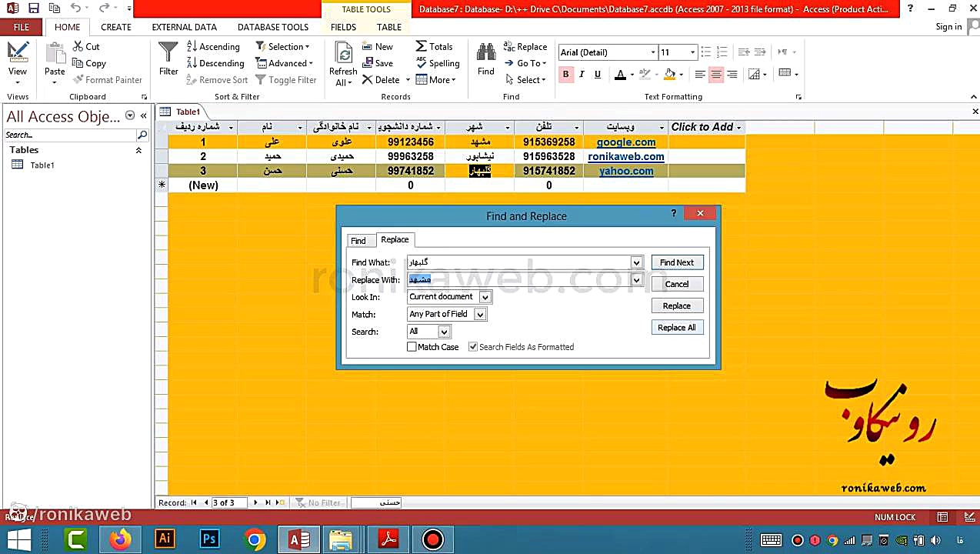The width and height of the screenshot is (980, 554).
Task: Click the Toggle Filter button
Action: pyautogui.click(x=285, y=80)
